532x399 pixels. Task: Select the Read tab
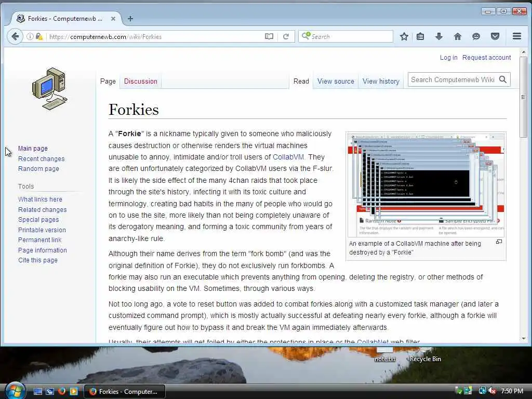pyautogui.click(x=301, y=82)
